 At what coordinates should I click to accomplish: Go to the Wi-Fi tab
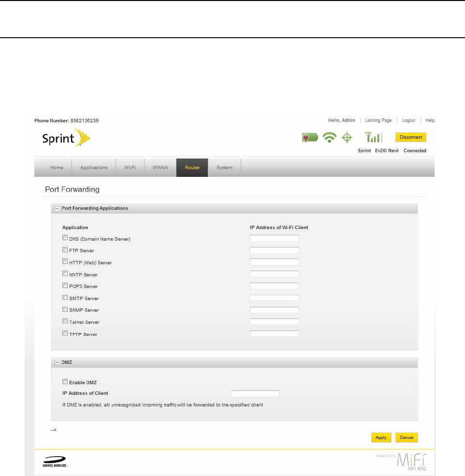pyautogui.click(x=130, y=168)
